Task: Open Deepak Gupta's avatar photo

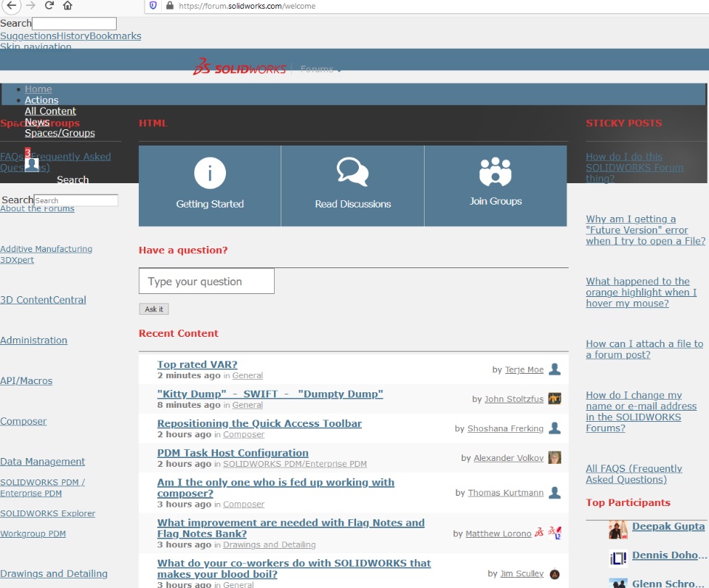Action: pos(618,530)
